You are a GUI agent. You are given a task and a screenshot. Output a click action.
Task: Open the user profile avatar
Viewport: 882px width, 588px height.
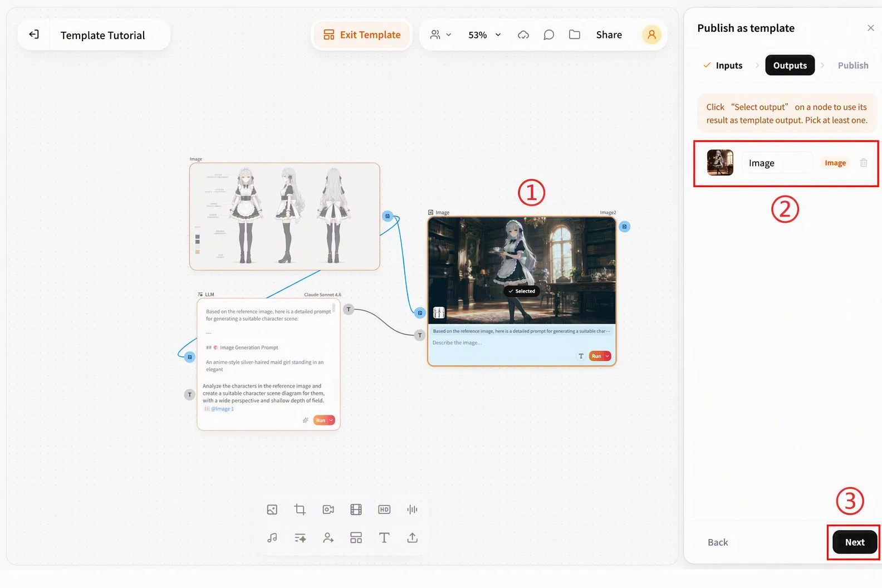pyautogui.click(x=651, y=35)
